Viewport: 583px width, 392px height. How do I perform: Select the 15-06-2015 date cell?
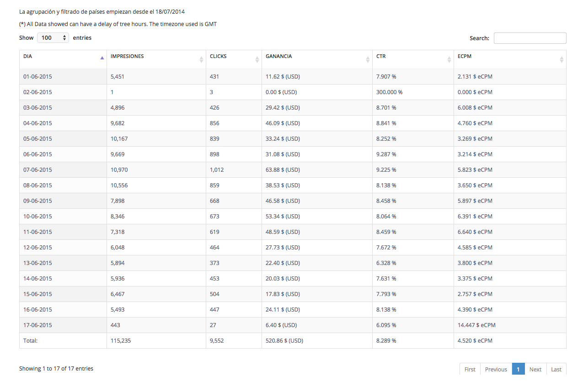click(63, 294)
